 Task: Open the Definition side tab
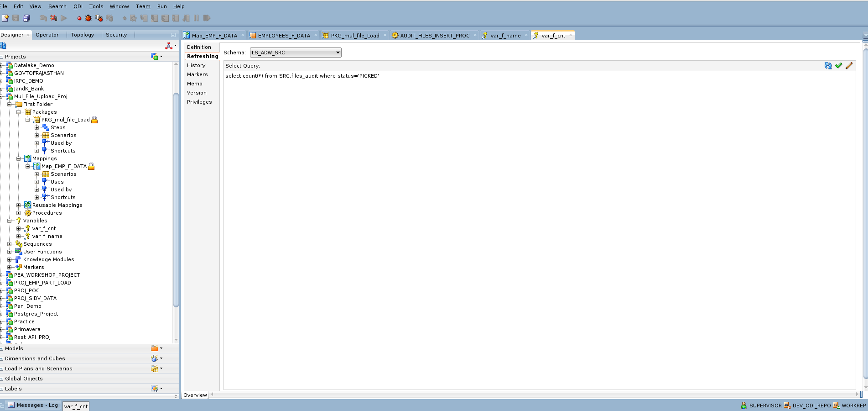pos(199,47)
